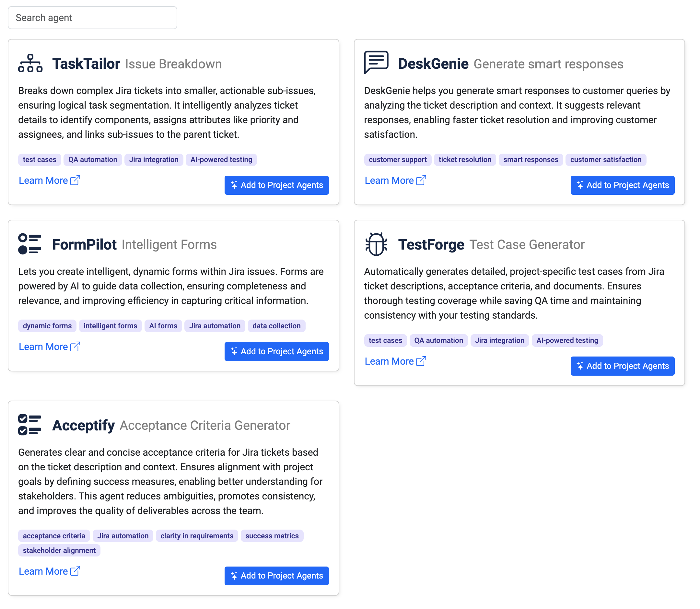Click external link icon beside Acceptify Learn More

click(x=75, y=571)
